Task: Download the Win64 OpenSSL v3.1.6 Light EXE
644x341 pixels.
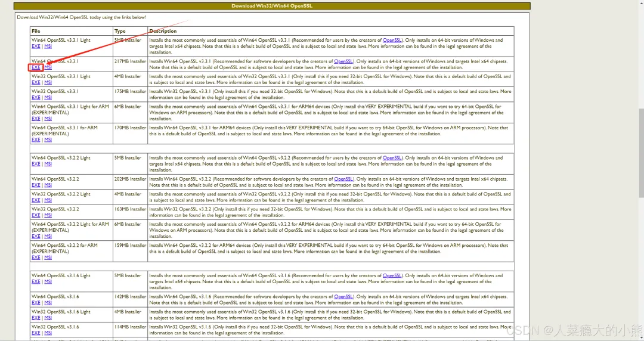Action: pyautogui.click(x=36, y=282)
